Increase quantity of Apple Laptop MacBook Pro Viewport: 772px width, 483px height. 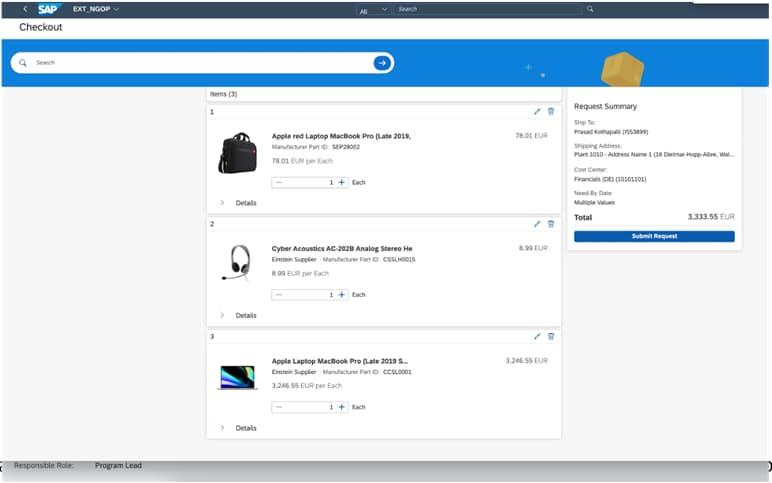coord(342,407)
